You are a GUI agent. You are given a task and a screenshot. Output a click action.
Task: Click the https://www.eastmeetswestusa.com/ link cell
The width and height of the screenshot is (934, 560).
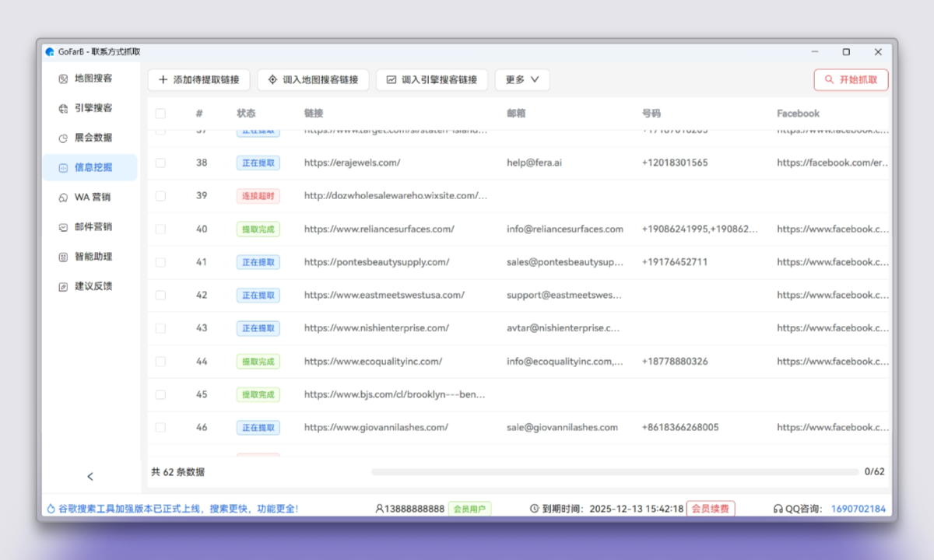coord(384,296)
